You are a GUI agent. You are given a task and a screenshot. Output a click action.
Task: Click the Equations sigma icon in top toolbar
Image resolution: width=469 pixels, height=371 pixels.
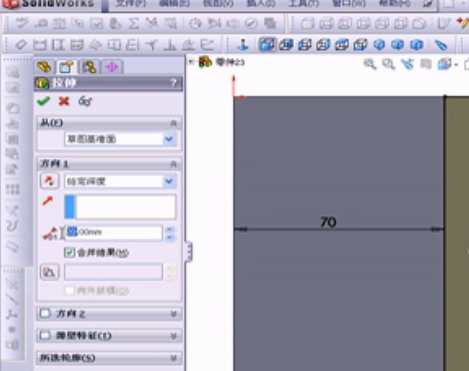tap(134, 23)
